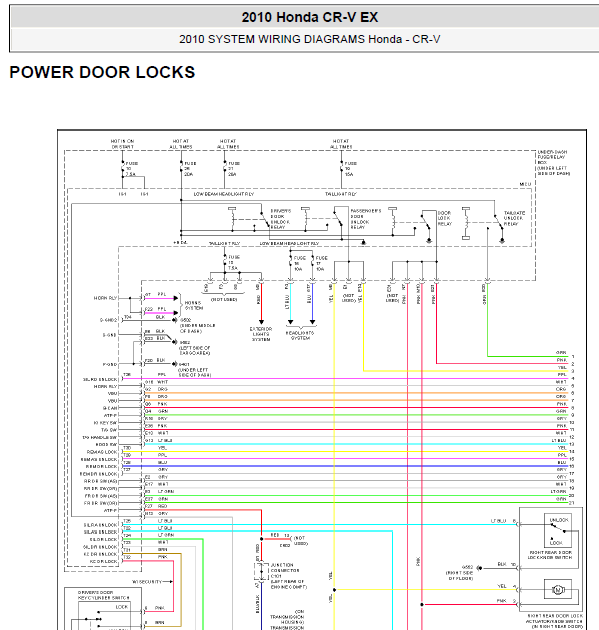Image resolution: width=599 pixels, height=630 pixels.
Task: Click the 'EXTERIOR LIGHTS SYSTEM' label
Action: click(261, 334)
